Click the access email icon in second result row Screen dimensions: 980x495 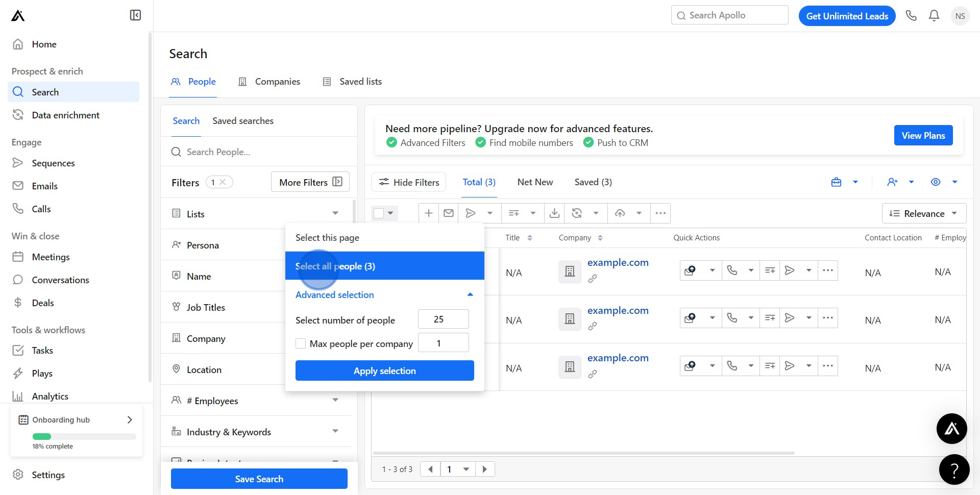point(690,318)
